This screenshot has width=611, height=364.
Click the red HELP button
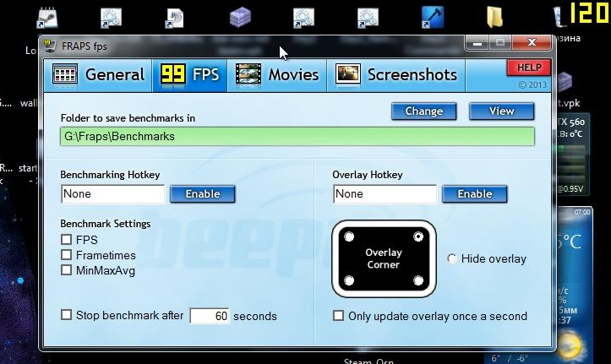pos(529,68)
